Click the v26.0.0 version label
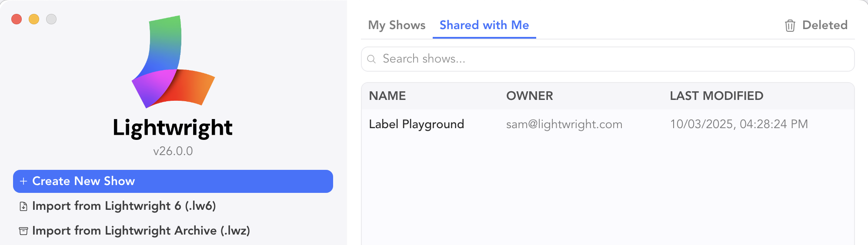868x245 pixels. pyautogui.click(x=173, y=151)
